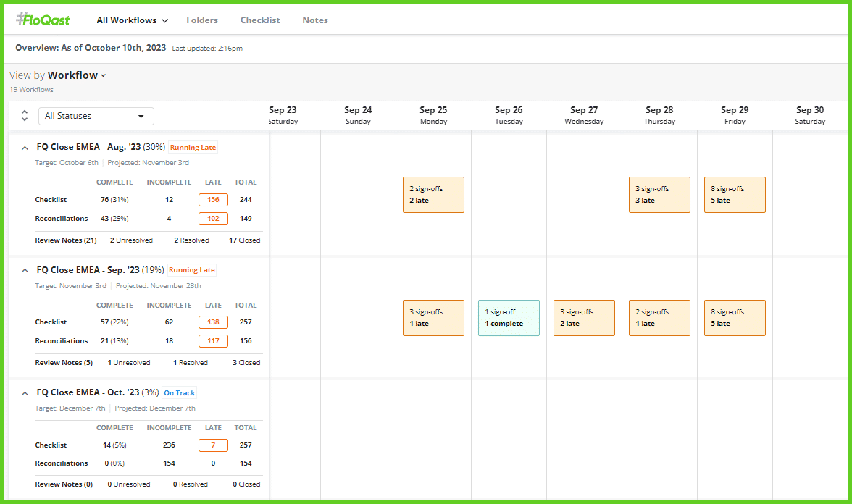Collapse the FQ Close EMEA Oct. '23 workflow

point(25,393)
